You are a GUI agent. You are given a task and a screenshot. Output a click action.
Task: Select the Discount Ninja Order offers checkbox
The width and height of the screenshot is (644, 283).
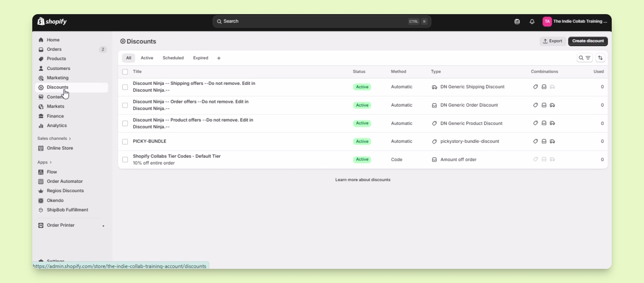tap(125, 105)
